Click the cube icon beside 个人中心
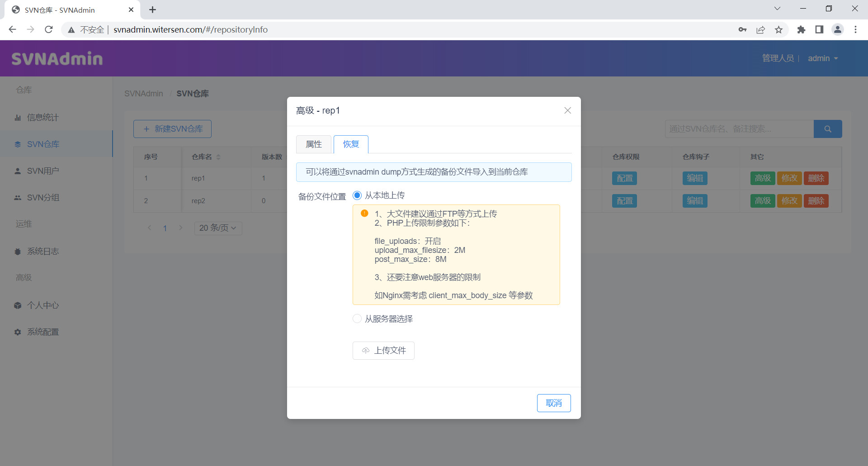 (x=18, y=305)
